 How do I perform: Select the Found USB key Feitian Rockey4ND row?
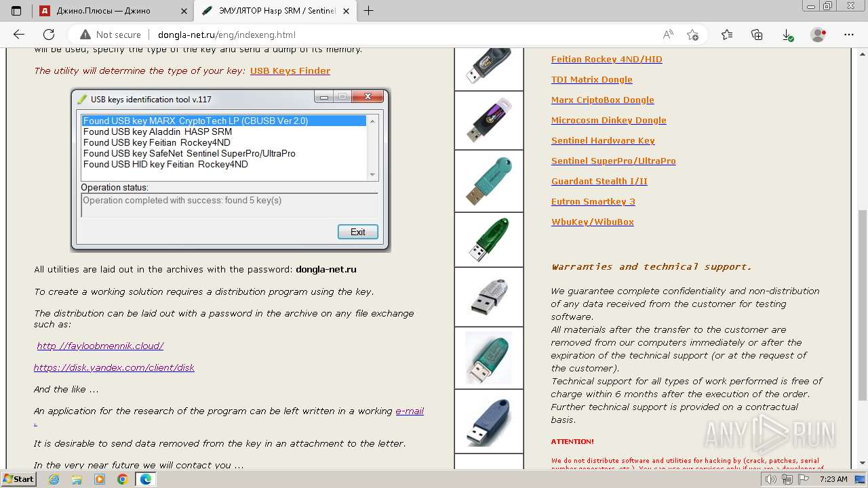pos(224,142)
